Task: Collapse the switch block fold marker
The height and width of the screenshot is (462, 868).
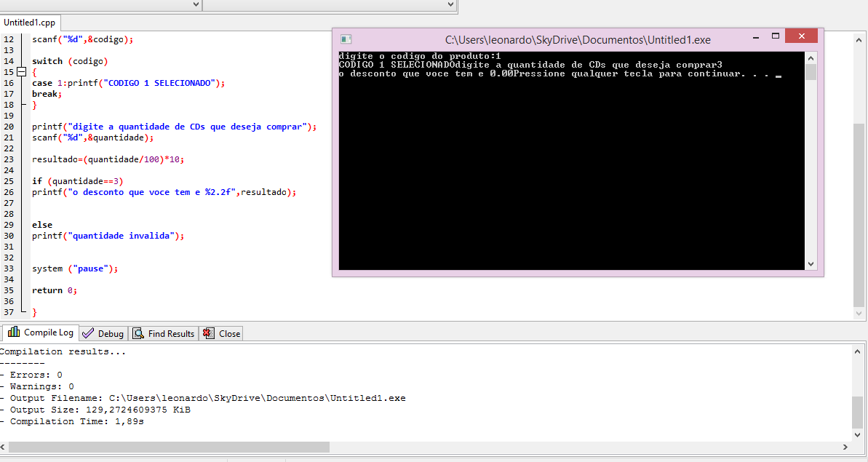Action: pos(21,72)
